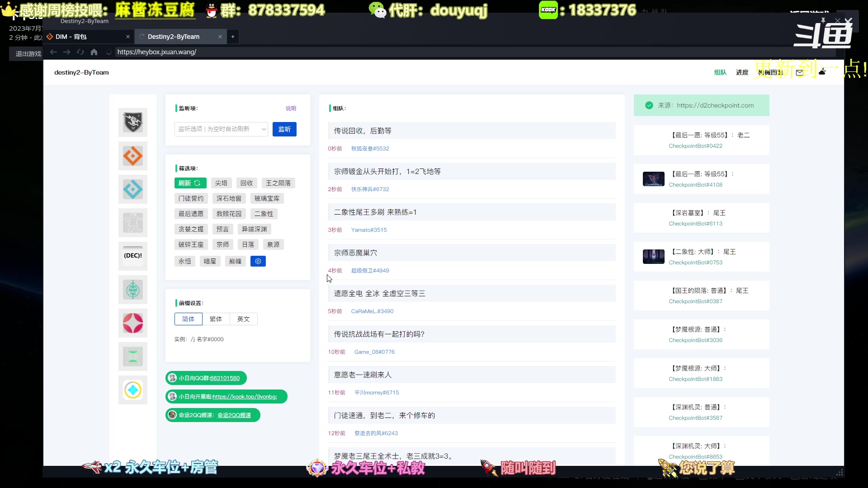Screen dimensions: 868x488
Task: Open a new tab with plus button
Action: click(233, 37)
